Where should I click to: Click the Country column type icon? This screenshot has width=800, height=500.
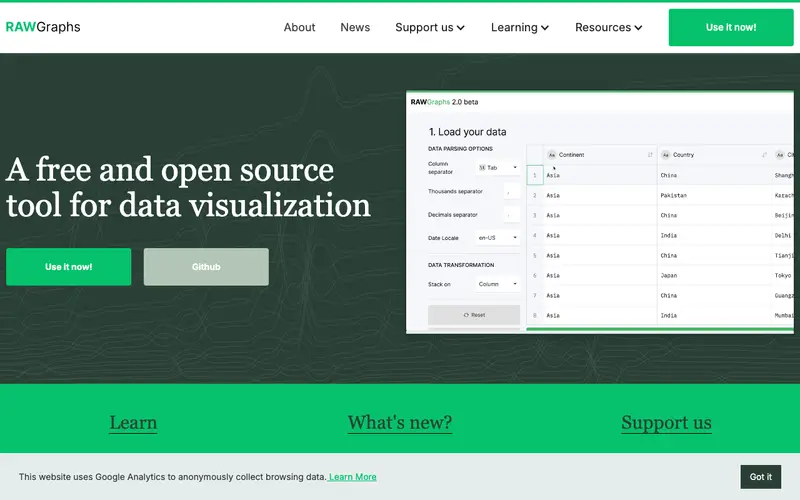(x=666, y=155)
